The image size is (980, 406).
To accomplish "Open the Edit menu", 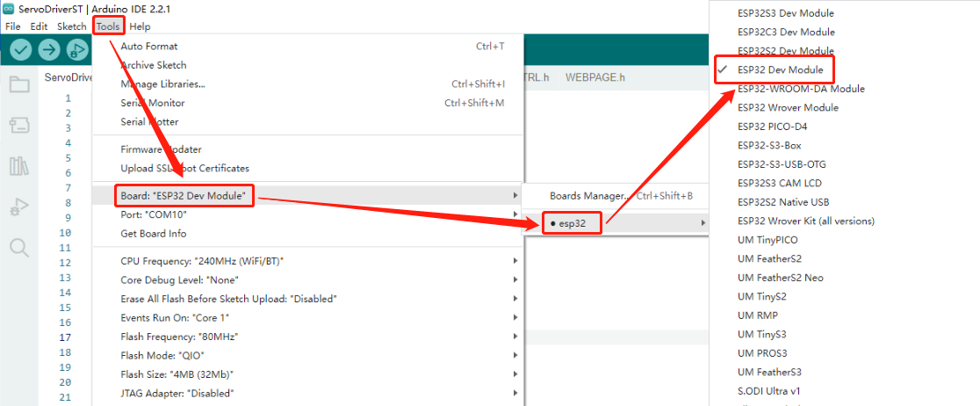I will 39,26.
